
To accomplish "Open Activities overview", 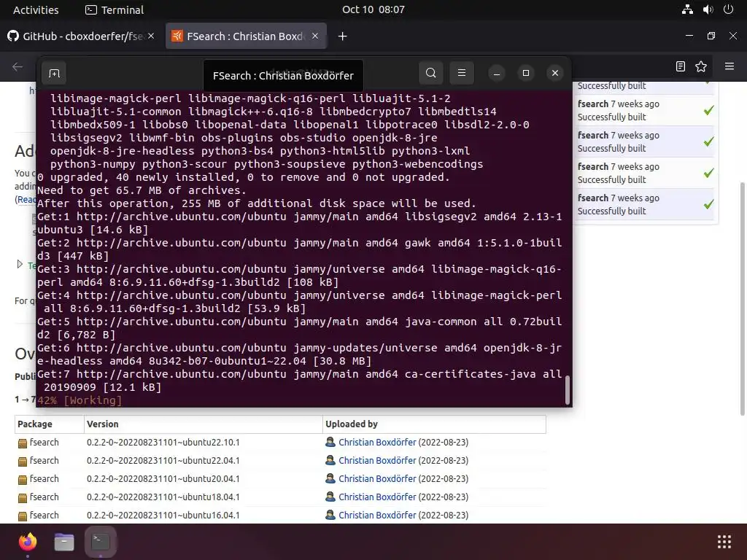I will tap(36, 9).
